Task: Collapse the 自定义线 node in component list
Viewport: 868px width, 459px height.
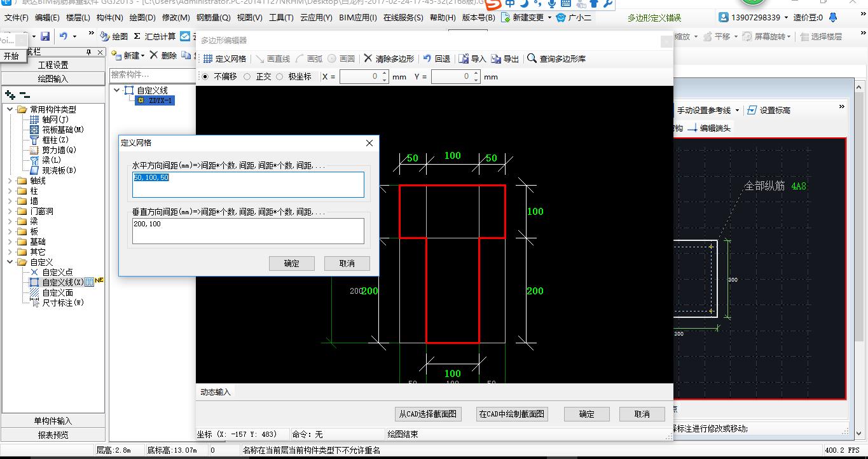Action: point(117,90)
